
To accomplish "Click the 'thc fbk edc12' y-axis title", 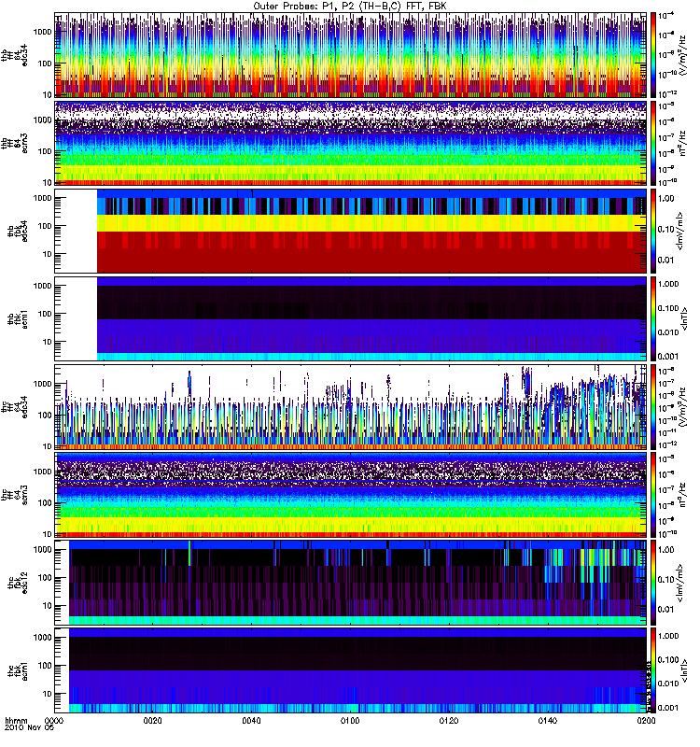I will coord(18,583).
